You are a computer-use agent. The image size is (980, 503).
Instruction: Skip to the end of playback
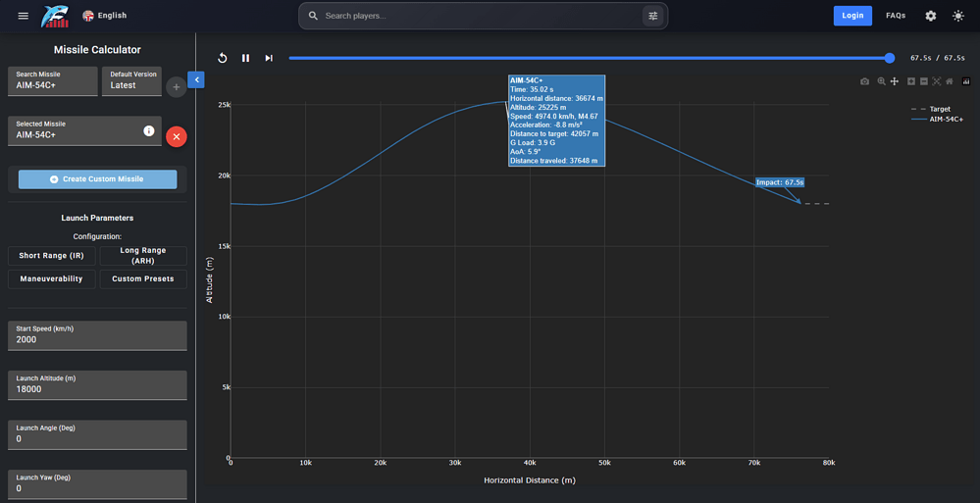click(x=269, y=58)
